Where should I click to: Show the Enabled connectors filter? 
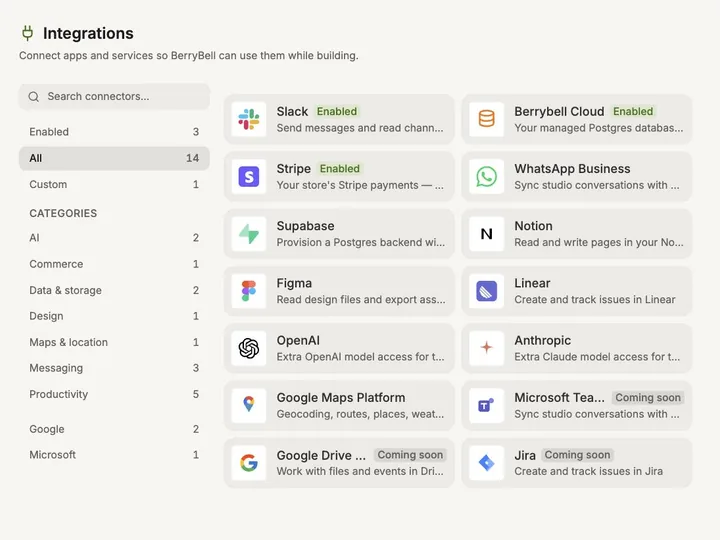click(114, 132)
